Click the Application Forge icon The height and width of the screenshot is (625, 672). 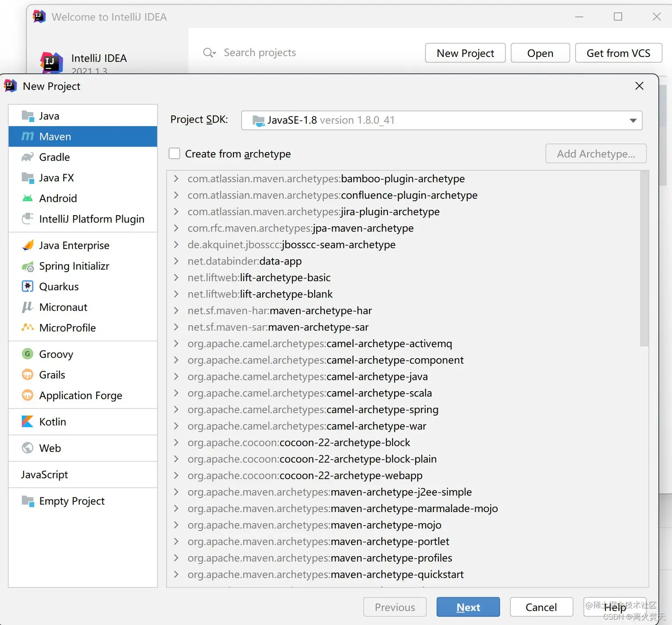coord(28,395)
